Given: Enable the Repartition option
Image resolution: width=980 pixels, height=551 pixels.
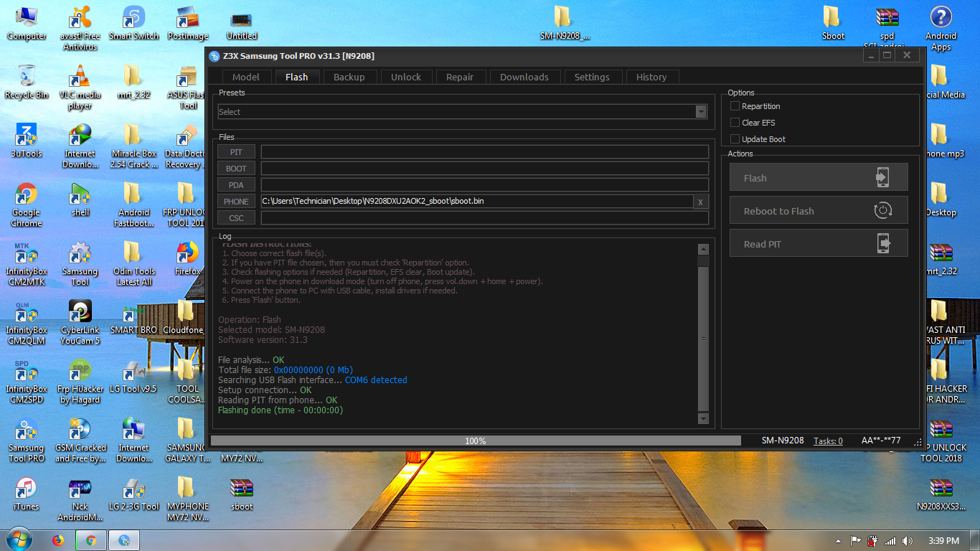Looking at the screenshot, I should 735,106.
